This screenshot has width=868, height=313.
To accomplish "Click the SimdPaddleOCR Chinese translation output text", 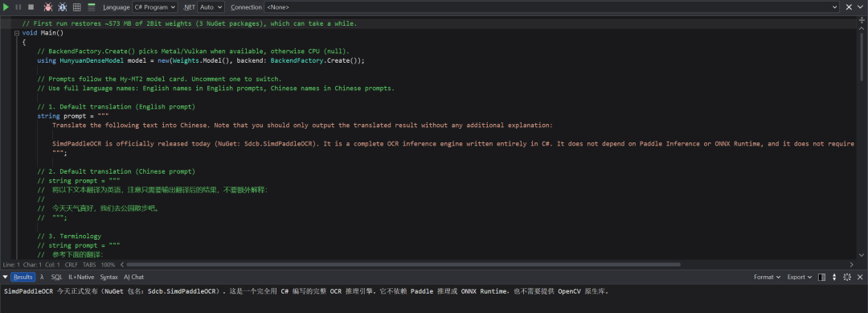I will (x=307, y=291).
